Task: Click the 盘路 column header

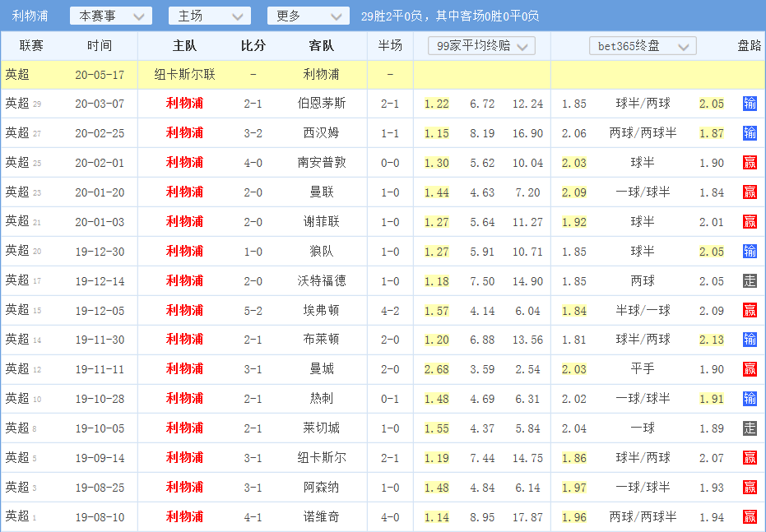Action: (x=750, y=46)
